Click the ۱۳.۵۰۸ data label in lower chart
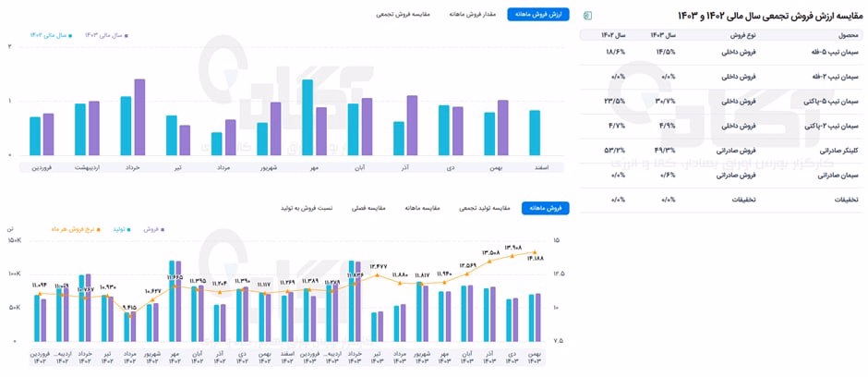Screen dimensions: 868x377 tap(491, 252)
